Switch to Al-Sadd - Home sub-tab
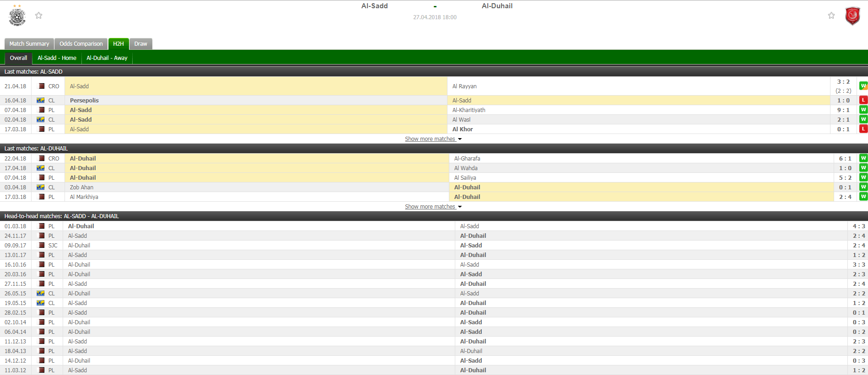 (57, 58)
